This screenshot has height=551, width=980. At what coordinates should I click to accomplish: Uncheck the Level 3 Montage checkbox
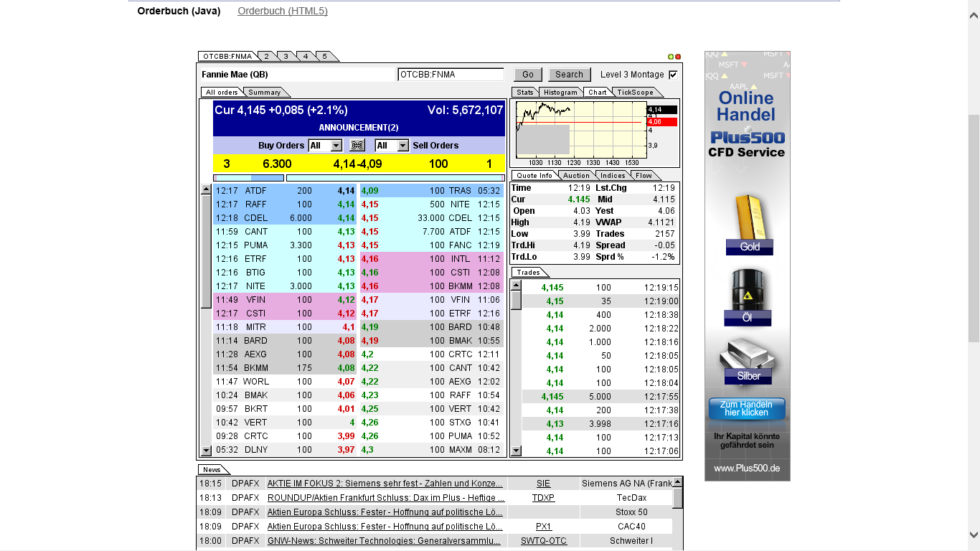[672, 75]
